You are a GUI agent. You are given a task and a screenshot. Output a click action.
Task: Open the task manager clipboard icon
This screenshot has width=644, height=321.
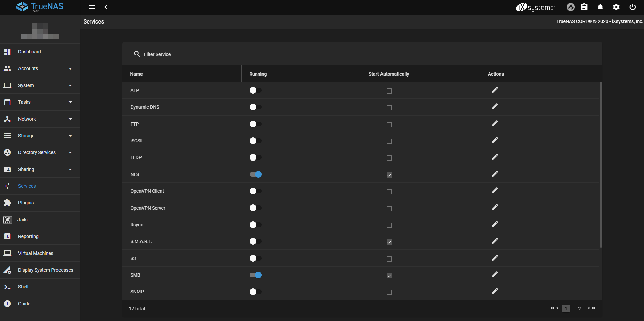coord(584,7)
